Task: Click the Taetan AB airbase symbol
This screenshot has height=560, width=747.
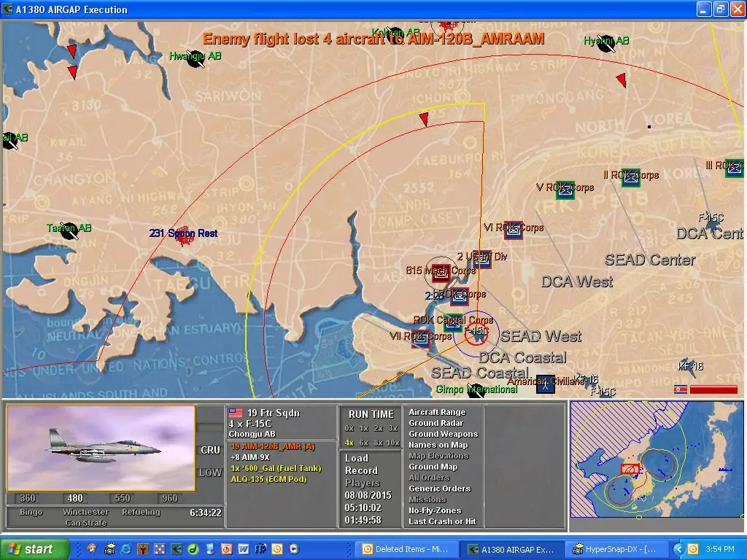Action: 69,232
